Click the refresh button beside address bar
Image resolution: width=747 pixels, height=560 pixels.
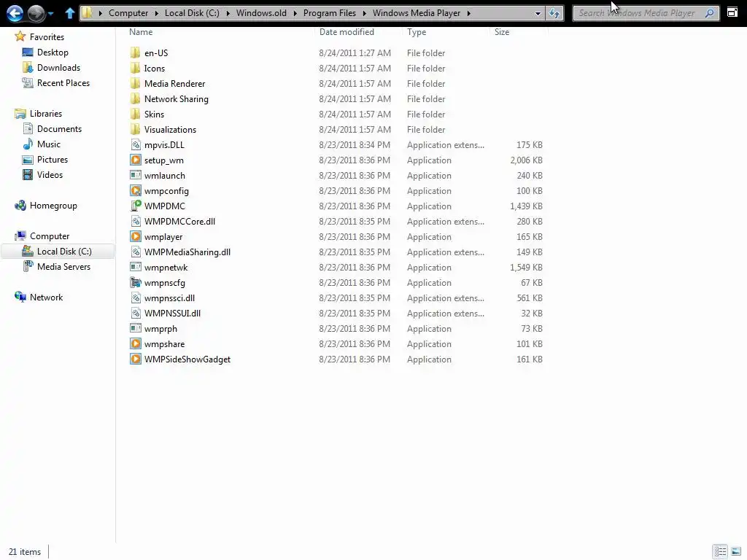(x=554, y=13)
